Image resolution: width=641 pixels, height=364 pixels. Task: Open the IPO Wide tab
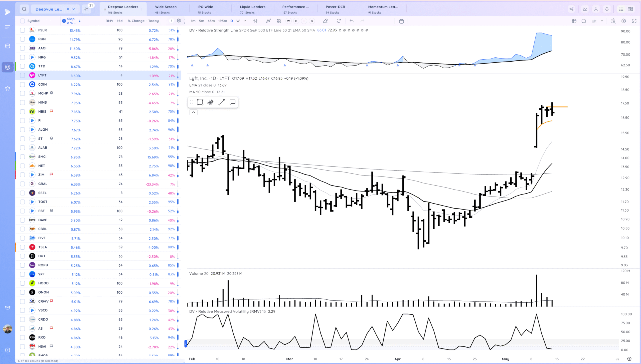(205, 9)
